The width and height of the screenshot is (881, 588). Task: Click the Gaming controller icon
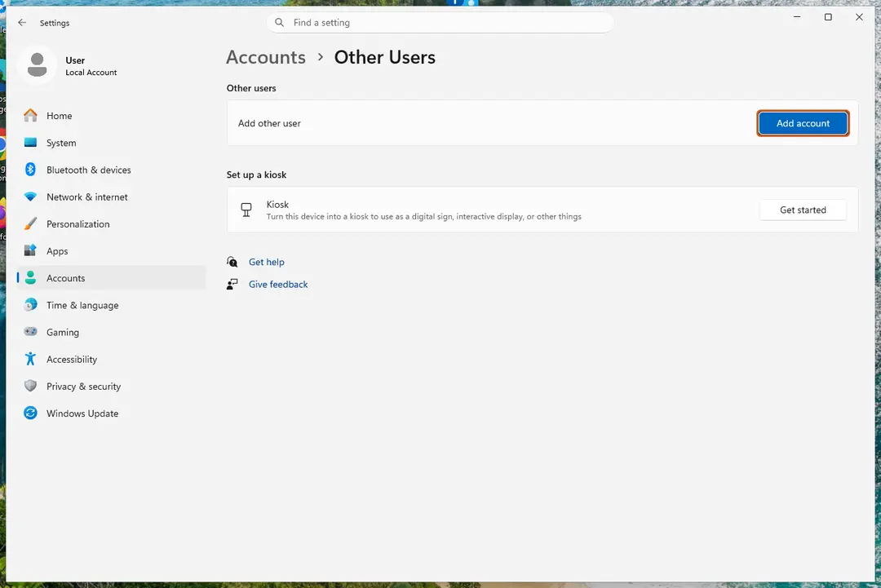point(30,331)
